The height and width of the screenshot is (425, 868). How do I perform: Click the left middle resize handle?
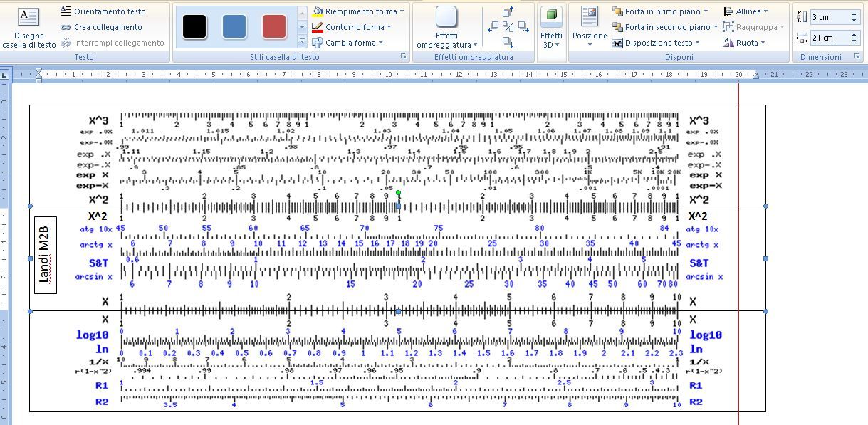(x=30, y=258)
